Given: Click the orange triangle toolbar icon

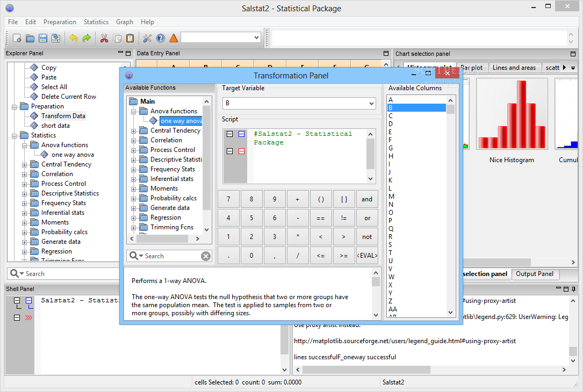Looking at the screenshot, I should pos(174,38).
